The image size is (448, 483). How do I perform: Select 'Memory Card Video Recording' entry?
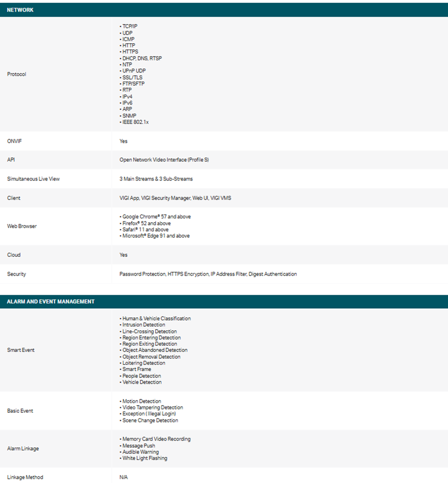157,439
